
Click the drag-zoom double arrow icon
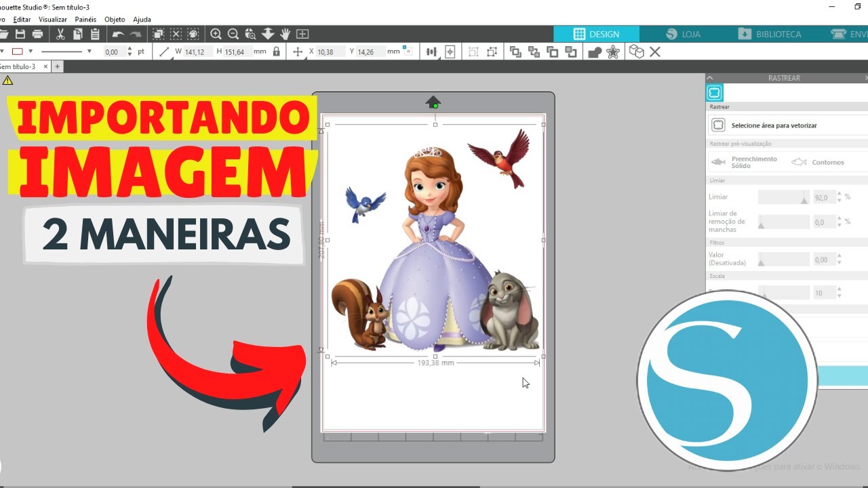[x=268, y=34]
